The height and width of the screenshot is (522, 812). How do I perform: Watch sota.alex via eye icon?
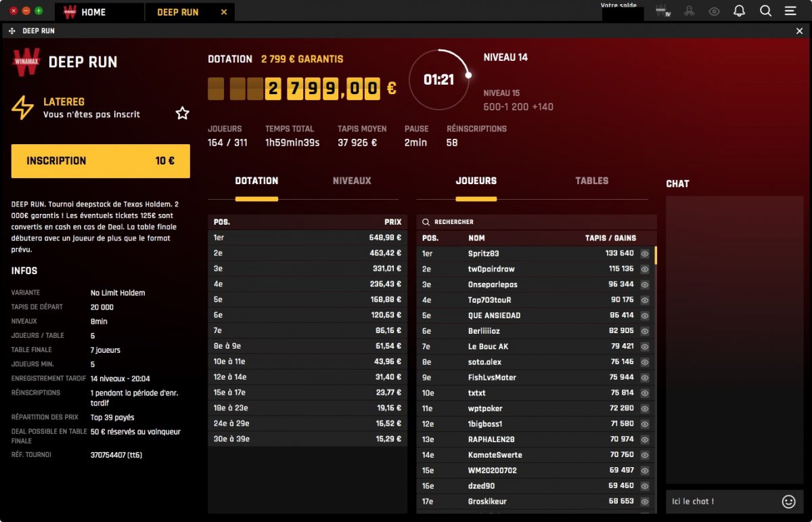click(645, 362)
